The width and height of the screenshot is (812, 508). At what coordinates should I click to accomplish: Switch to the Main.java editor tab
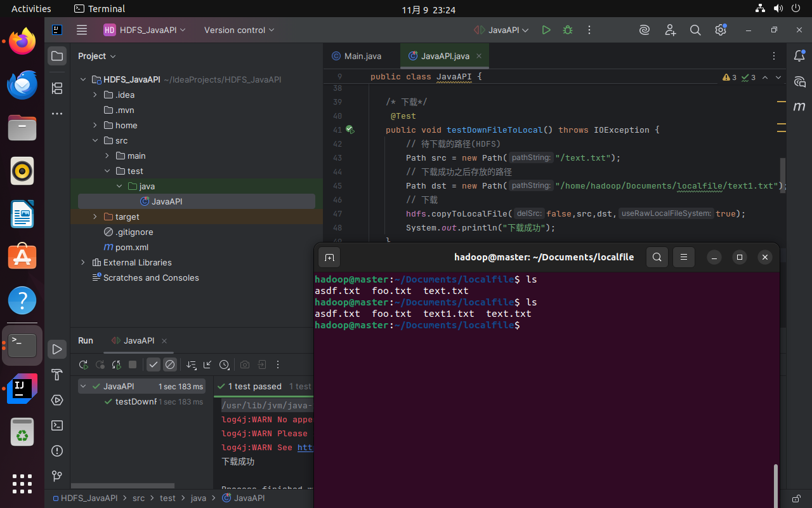pyautogui.click(x=362, y=56)
